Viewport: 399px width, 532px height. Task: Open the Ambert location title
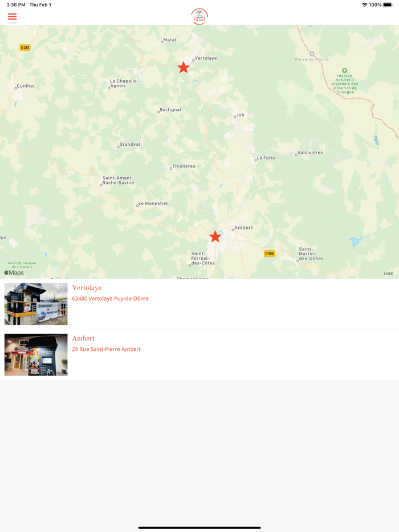click(83, 338)
